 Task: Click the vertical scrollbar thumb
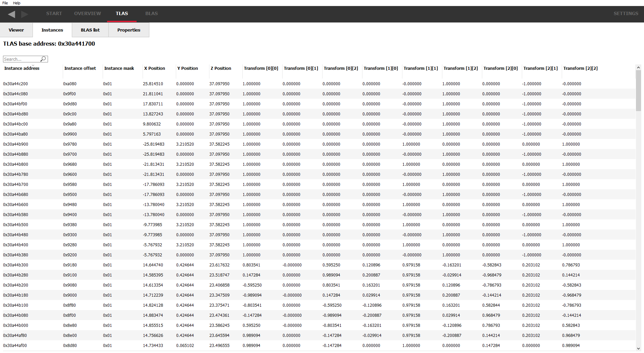(x=638, y=90)
